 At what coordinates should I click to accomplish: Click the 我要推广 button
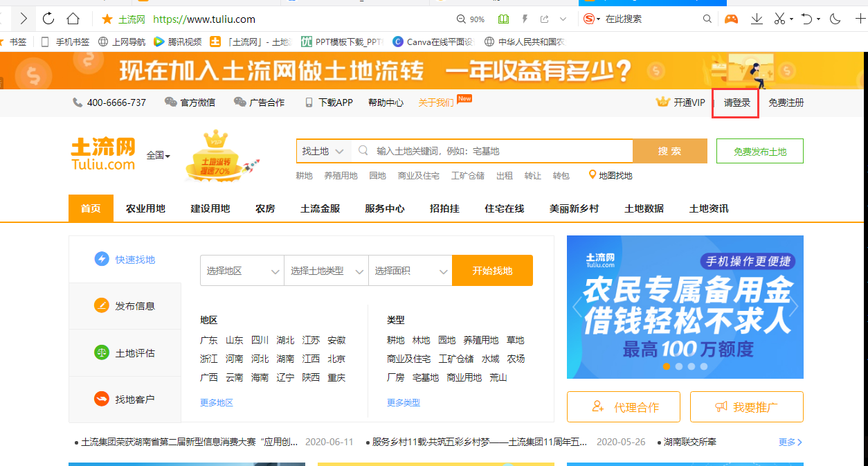pyautogui.click(x=747, y=407)
